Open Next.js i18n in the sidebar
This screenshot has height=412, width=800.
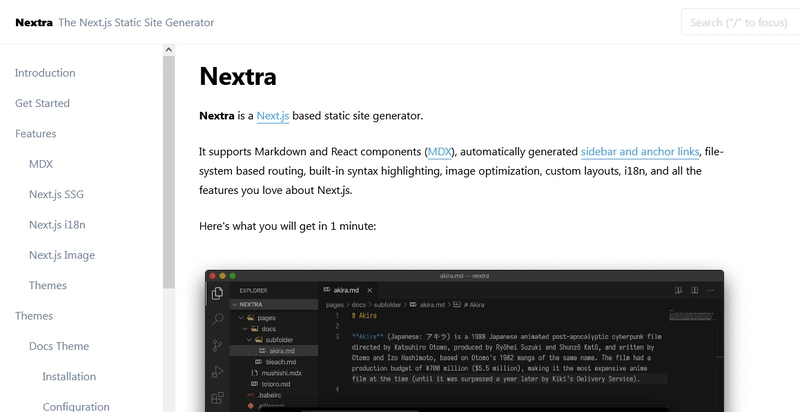(x=57, y=224)
